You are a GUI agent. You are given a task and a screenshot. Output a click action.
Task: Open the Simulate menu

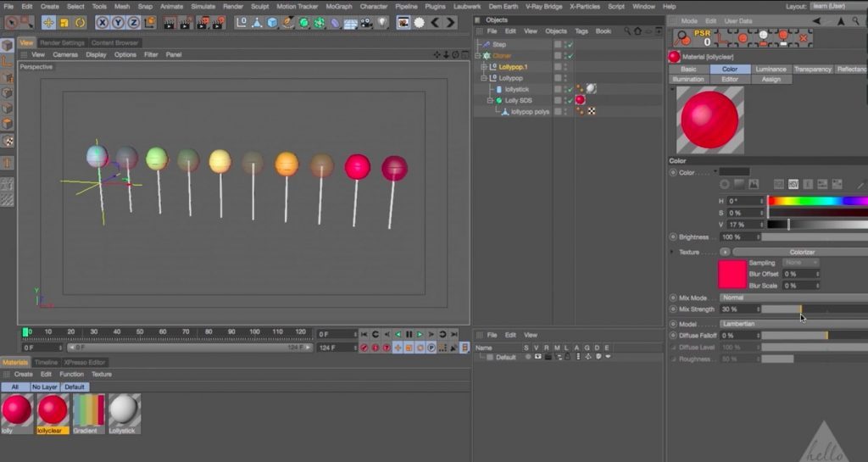(203, 7)
